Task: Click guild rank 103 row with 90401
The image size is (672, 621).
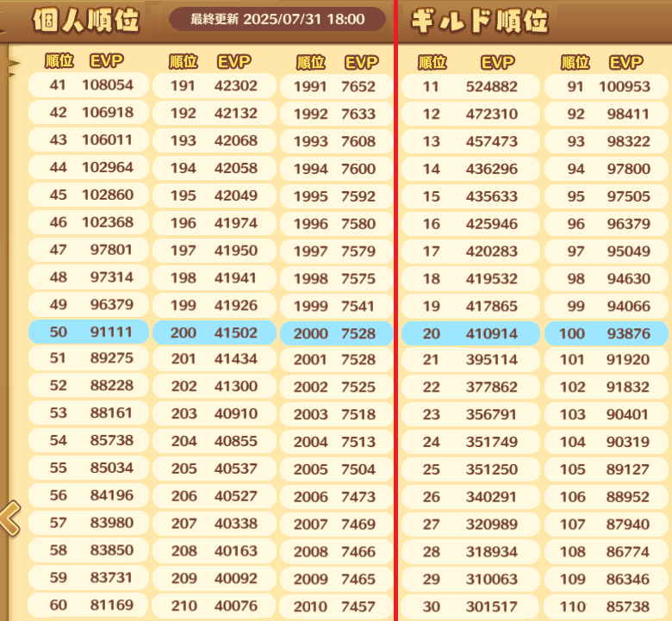Action: tap(607, 414)
